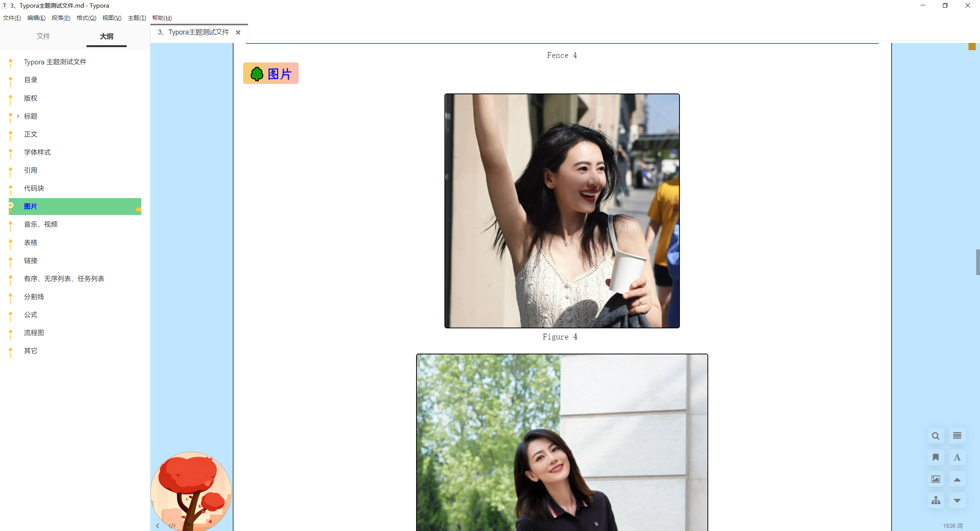This screenshot has height=531, width=980.
Task: Click the Figure 4 caption text
Action: tap(560, 337)
